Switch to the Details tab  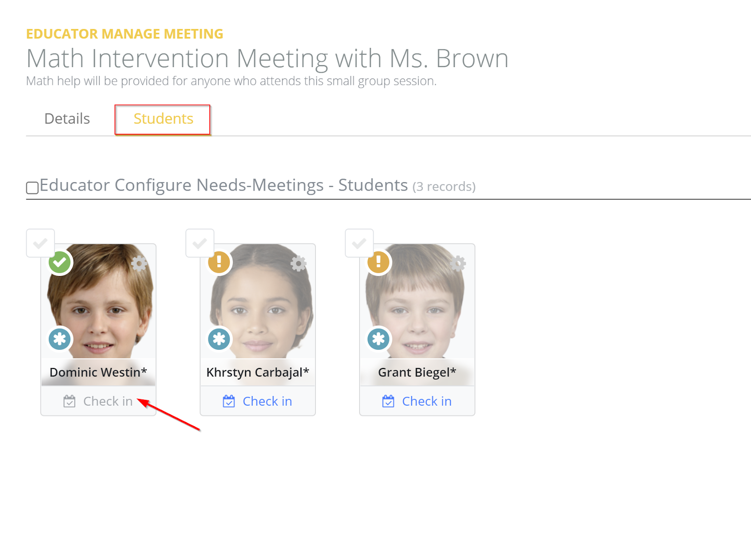tap(67, 119)
